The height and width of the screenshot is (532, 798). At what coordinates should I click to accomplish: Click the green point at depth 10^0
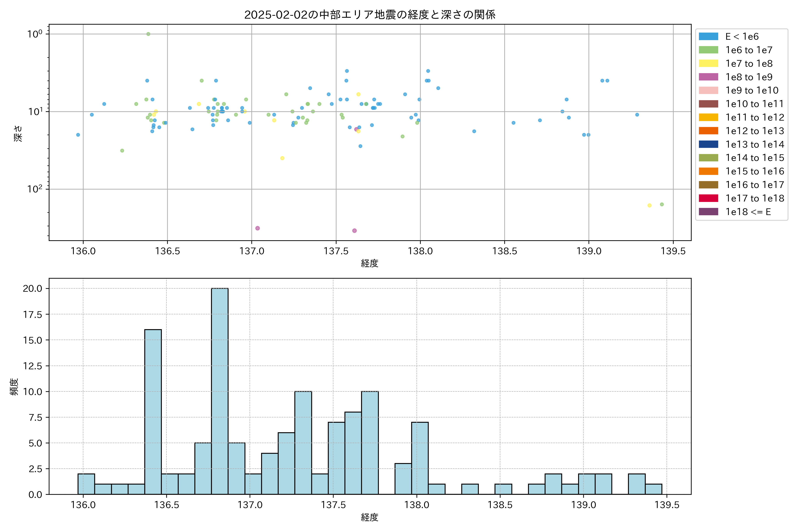point(148,34)
